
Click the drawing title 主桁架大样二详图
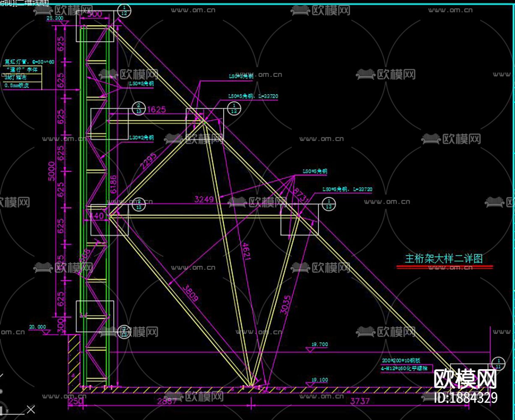coord(444,258)
